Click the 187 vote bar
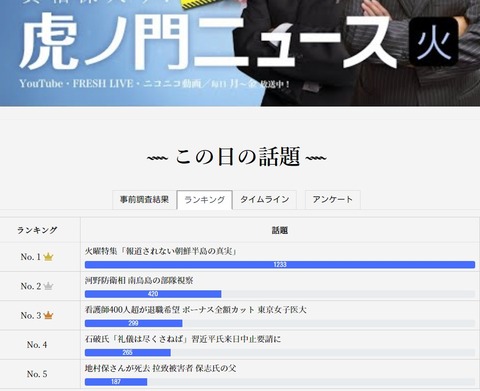The image size is (480, 391). (116, 382)
